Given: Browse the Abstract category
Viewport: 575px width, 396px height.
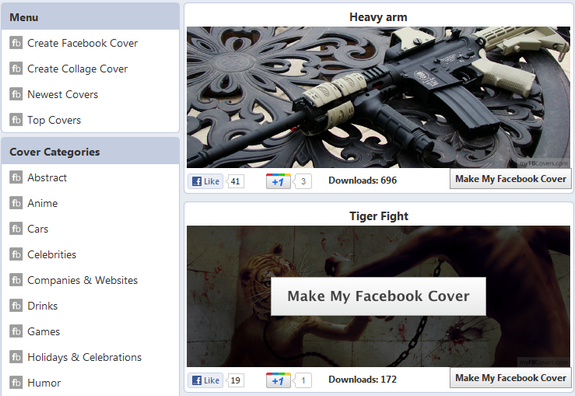Looking at the screenshot, I should (x=47, y=178).
